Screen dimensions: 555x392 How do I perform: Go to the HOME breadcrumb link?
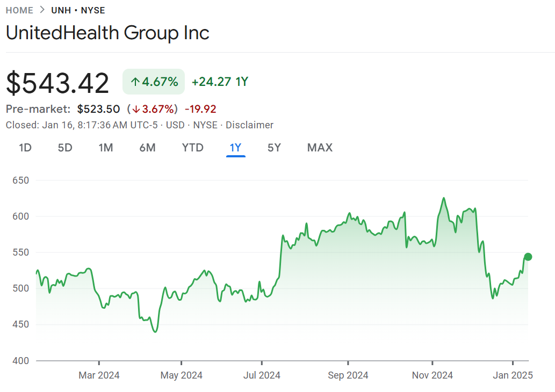pyautogui.click(x=19, y=10)
